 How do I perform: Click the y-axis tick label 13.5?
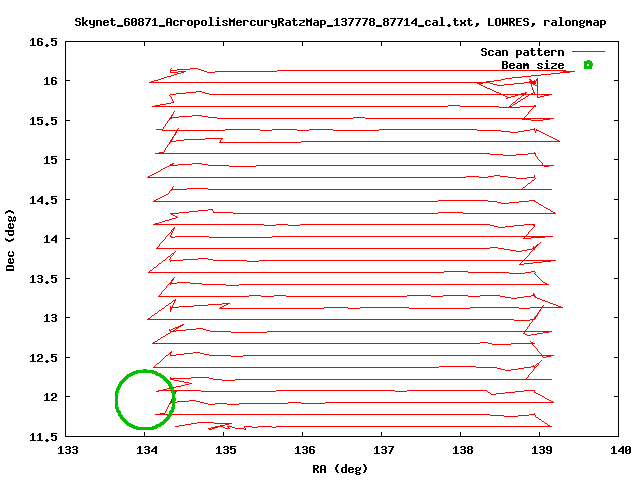[43, 279]
